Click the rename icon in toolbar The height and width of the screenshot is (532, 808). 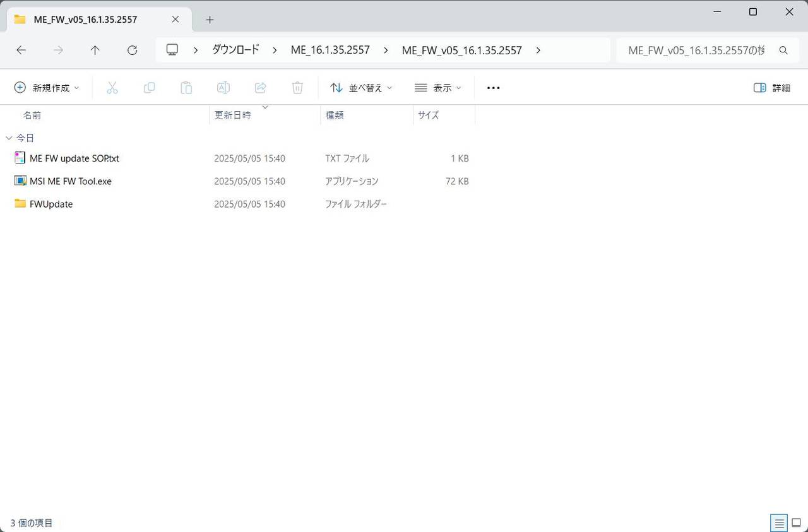(223, 88)
